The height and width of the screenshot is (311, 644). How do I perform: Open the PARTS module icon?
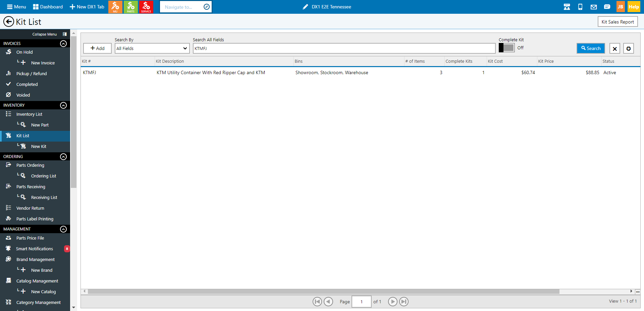point(131,7)
